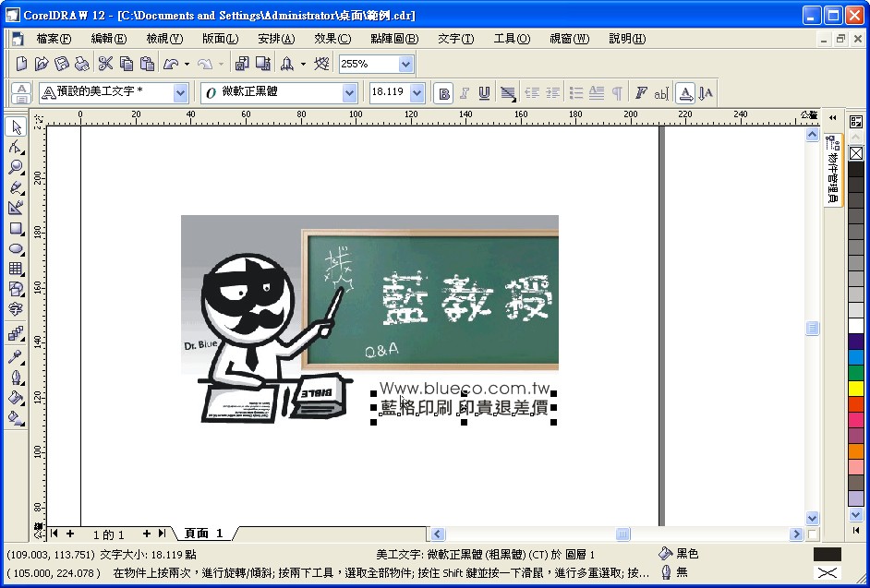Screen dimensions: 870x588
Task: Open the font size 18.119 dropdown
Action: click(x=417, y=92)
